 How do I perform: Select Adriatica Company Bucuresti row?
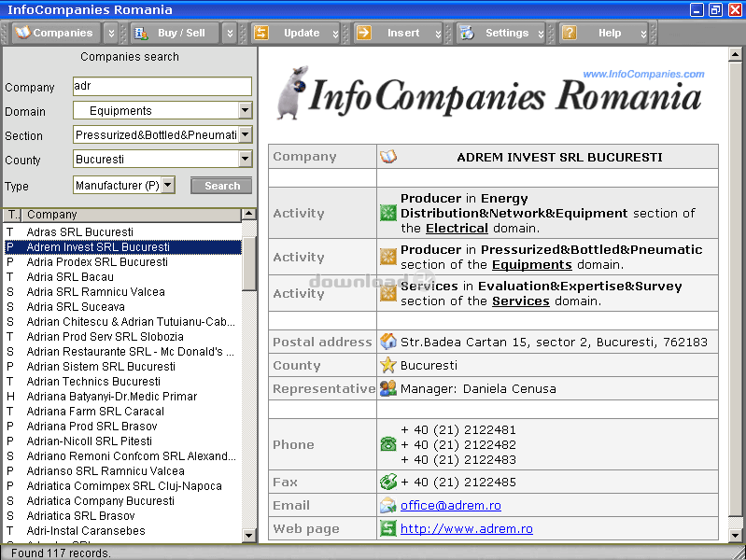point(122,500)
